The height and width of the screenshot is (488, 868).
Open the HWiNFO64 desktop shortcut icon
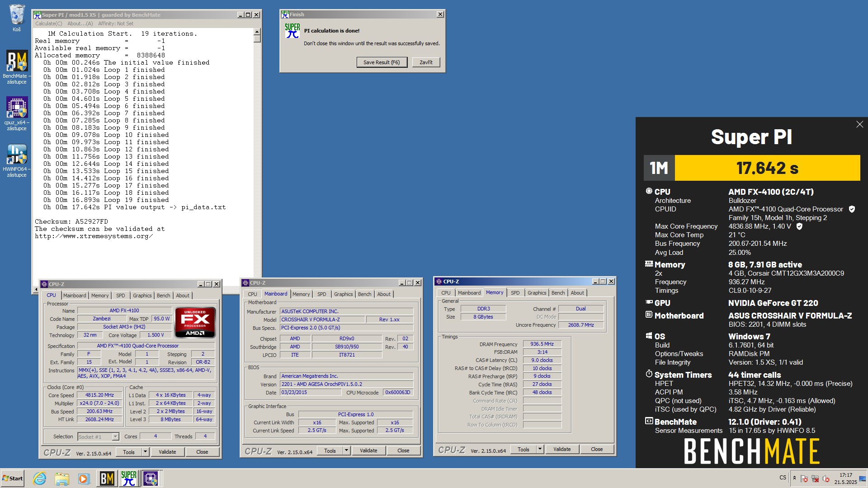tap(17, 154)
